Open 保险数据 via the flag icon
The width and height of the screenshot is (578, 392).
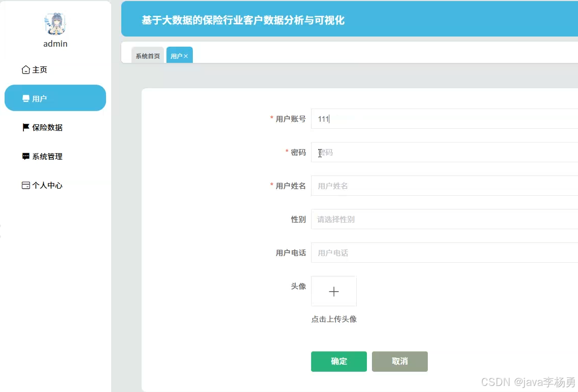pos(25,127)
